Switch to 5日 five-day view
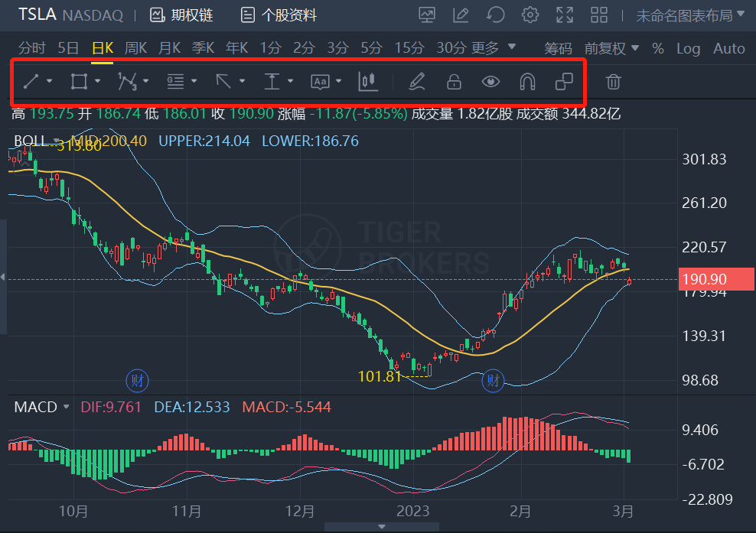756x533 pixels. 68,48
